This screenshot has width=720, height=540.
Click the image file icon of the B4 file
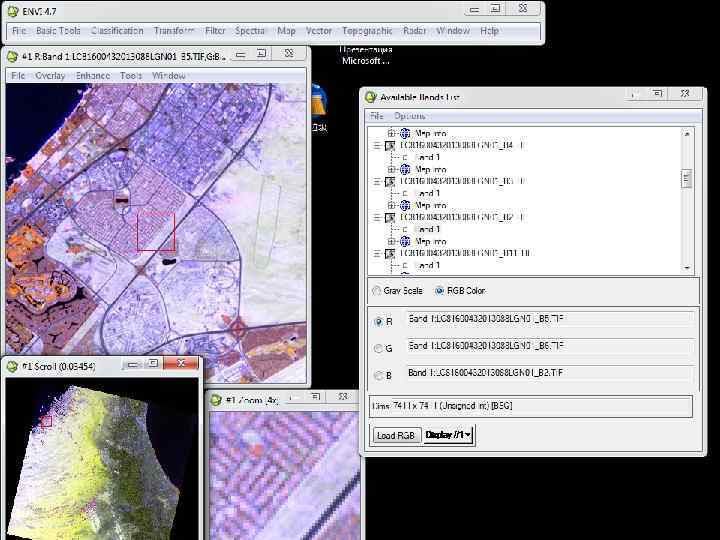click(x=390, y=146)
